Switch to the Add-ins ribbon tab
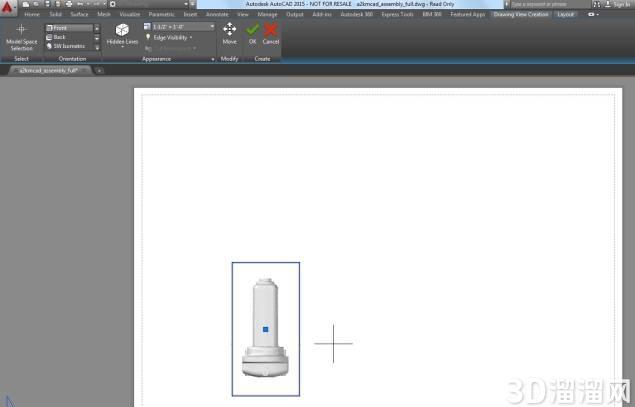Image resolution: width=635 pixels, height=407 pixels. coord(322,14)
